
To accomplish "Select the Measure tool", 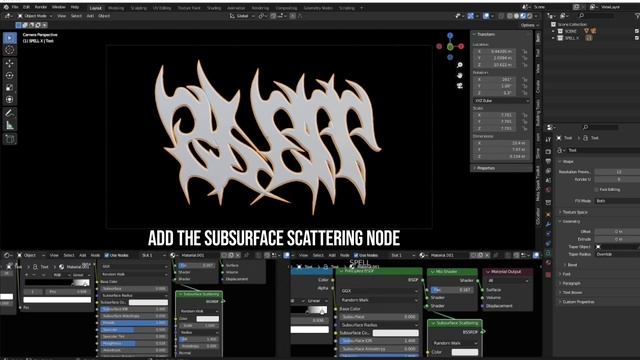I will pos(10,125).
